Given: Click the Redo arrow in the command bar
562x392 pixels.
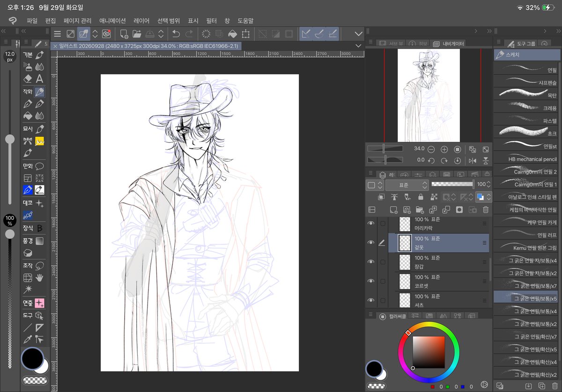Looking at the screenshot, I should pos(189,34).
